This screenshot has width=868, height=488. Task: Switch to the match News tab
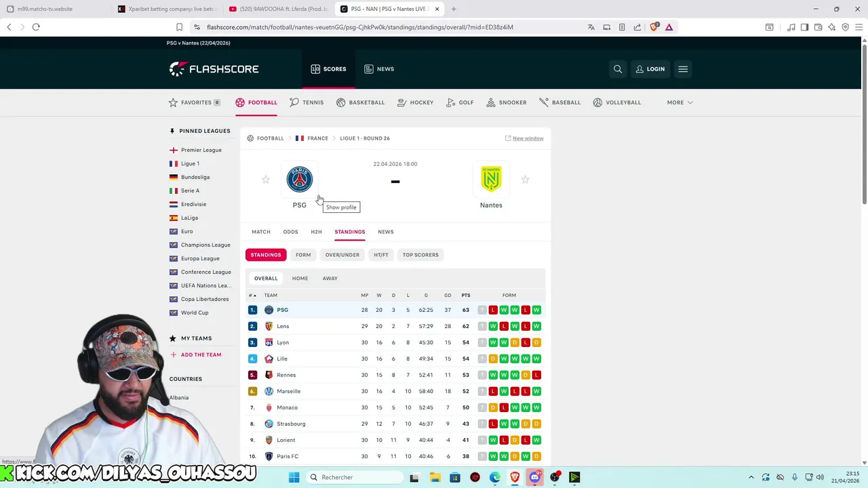click(385, 232)
